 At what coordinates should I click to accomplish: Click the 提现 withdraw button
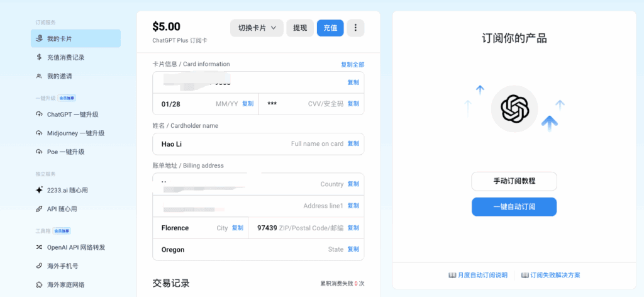pyautogui.click(x=300, y=28)
